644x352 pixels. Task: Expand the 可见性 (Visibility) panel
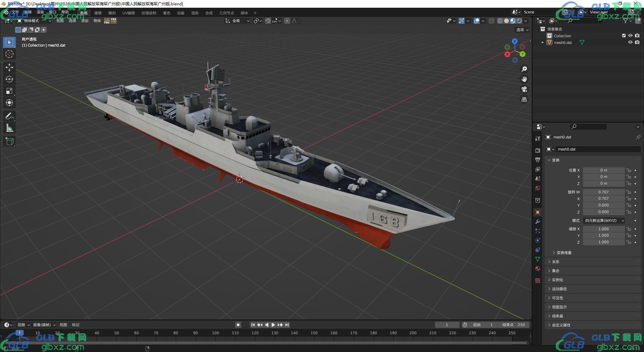point(593,298)
